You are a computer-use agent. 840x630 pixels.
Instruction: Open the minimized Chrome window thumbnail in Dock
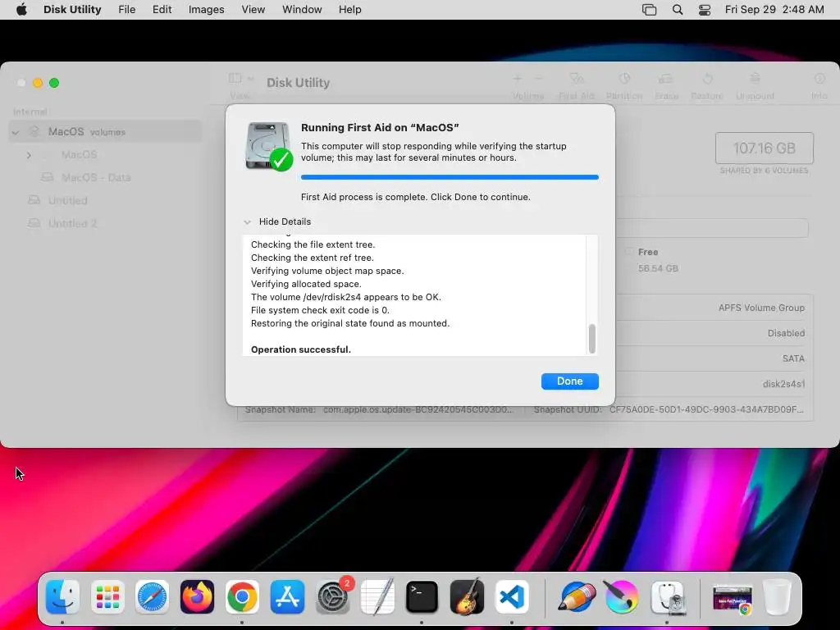coord(732,599)
